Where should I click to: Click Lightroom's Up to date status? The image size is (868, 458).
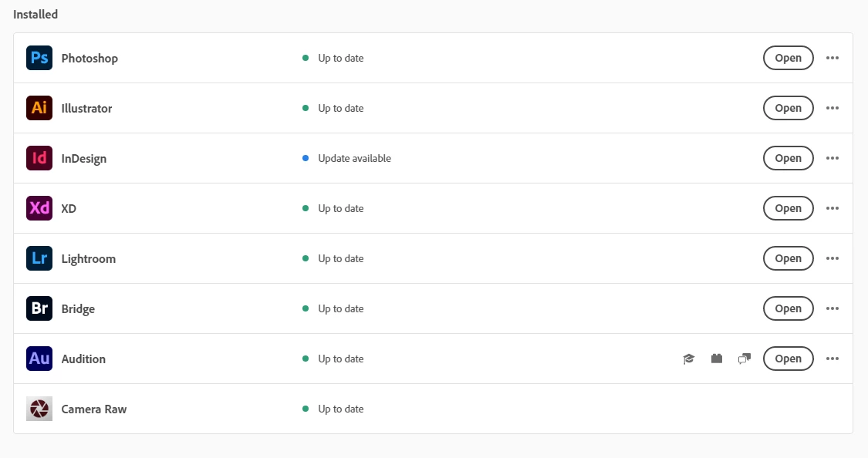click(340, 259)
